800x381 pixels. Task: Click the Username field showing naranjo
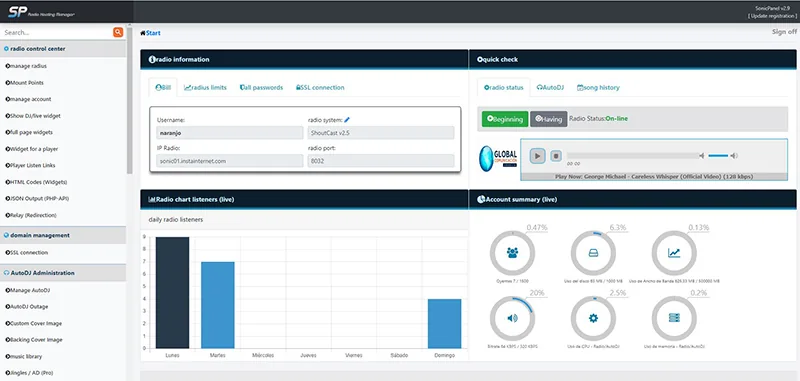tap(230, 133)
